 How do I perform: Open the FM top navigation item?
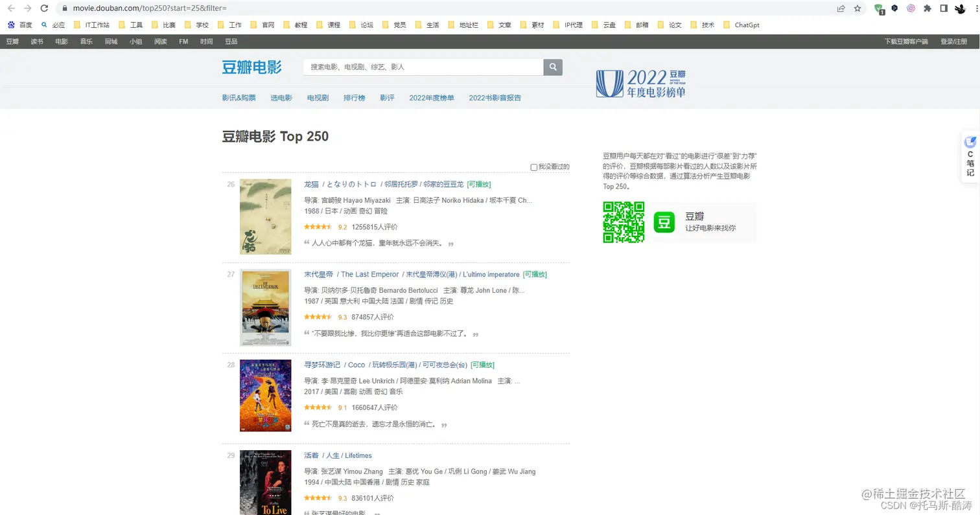point(183,41)
